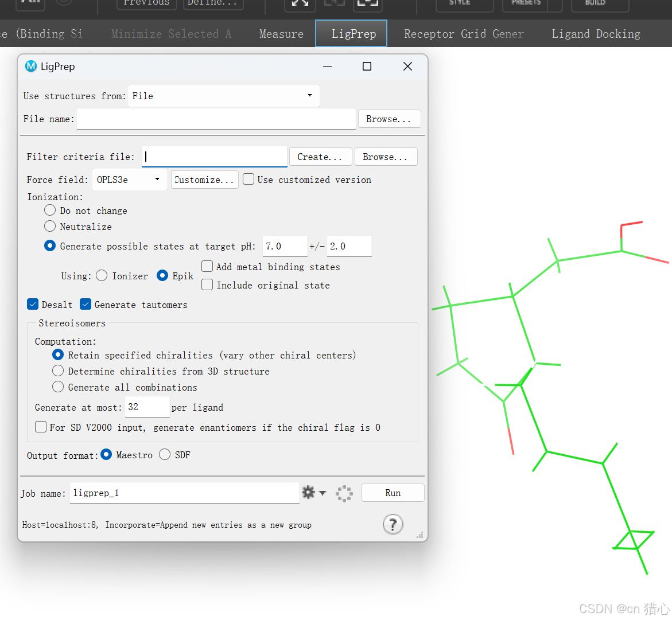This screenshot has height=620, width=672.
Task: Uncheck Generate tautomers checkbox
Action: (86, 304)
